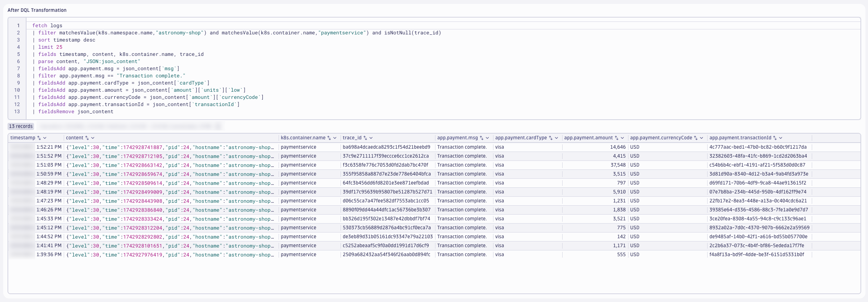The image size is (868, 302).
Task: Click sort icon next to trace_id
Action: point(365,138)
